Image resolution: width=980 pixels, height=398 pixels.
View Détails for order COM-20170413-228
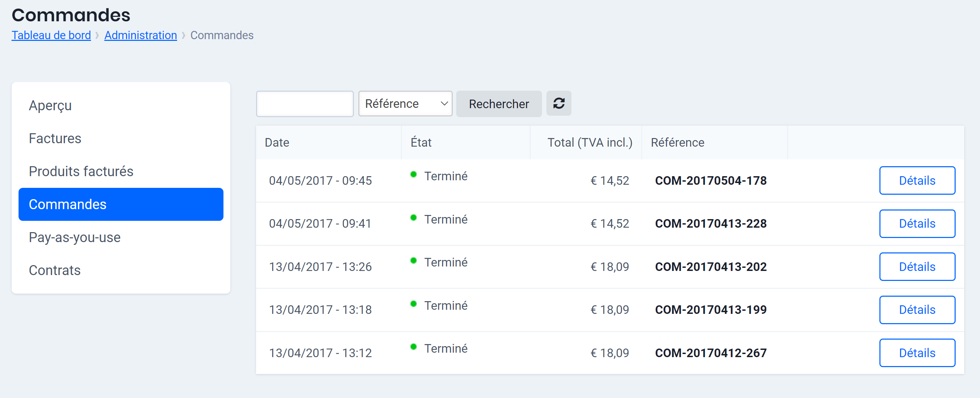point(916,223)
